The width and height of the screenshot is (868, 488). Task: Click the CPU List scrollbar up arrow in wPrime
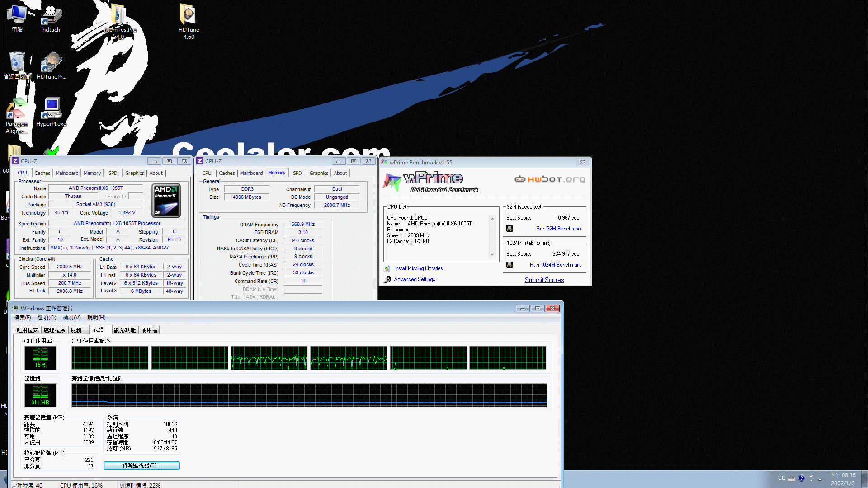pyautogui.click(x=492, y=219)
